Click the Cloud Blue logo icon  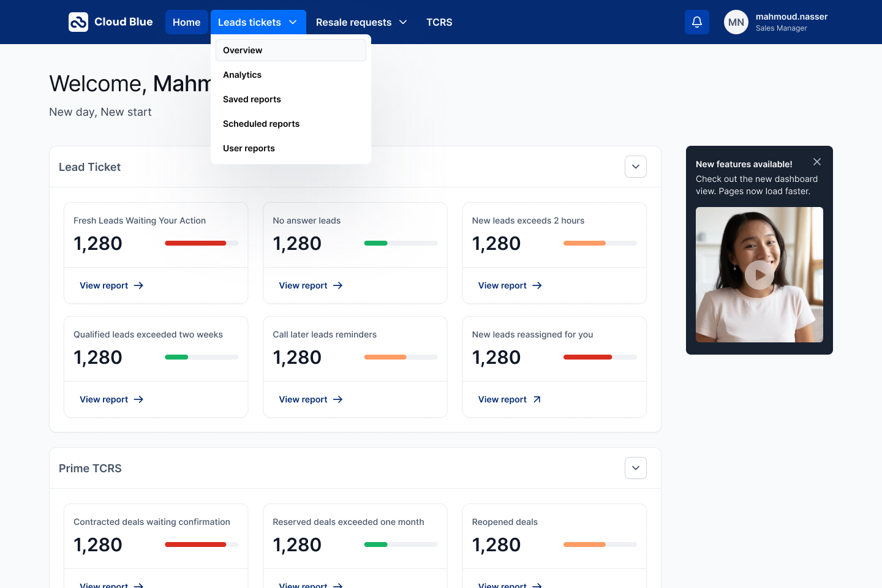78,22
